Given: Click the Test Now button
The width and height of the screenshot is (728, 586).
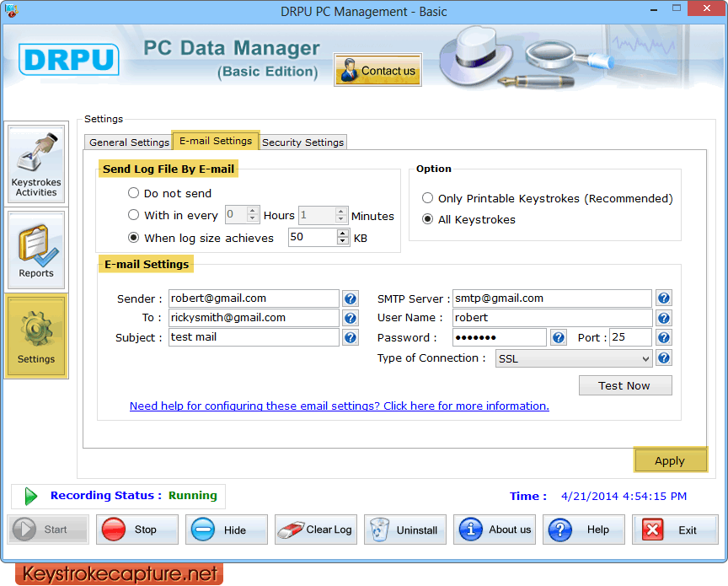Looking at the screenshot, I should [x=625, y=385].
